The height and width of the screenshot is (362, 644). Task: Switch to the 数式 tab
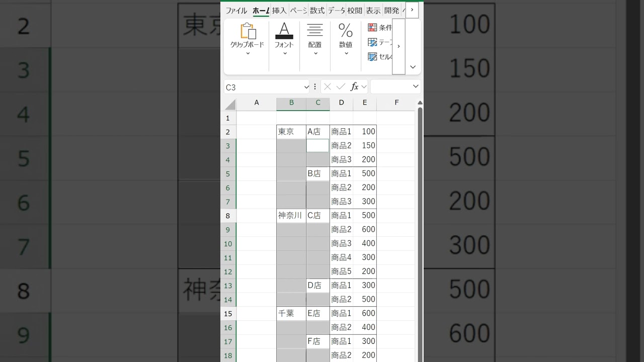pyautogui.click(x=317, y=11)
